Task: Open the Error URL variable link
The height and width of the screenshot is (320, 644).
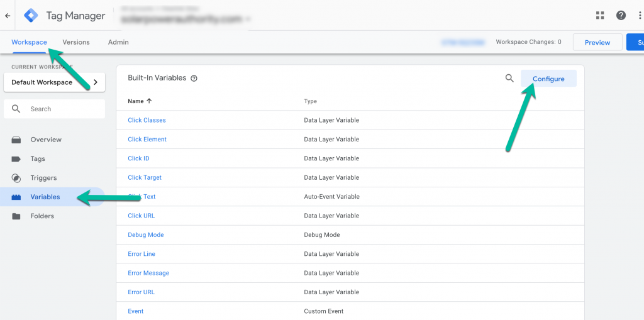Action: [142, 292]
